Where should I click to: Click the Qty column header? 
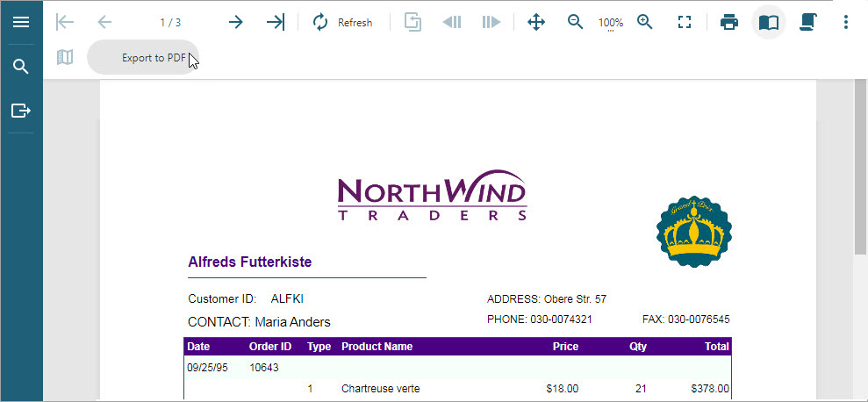point(638,347)
